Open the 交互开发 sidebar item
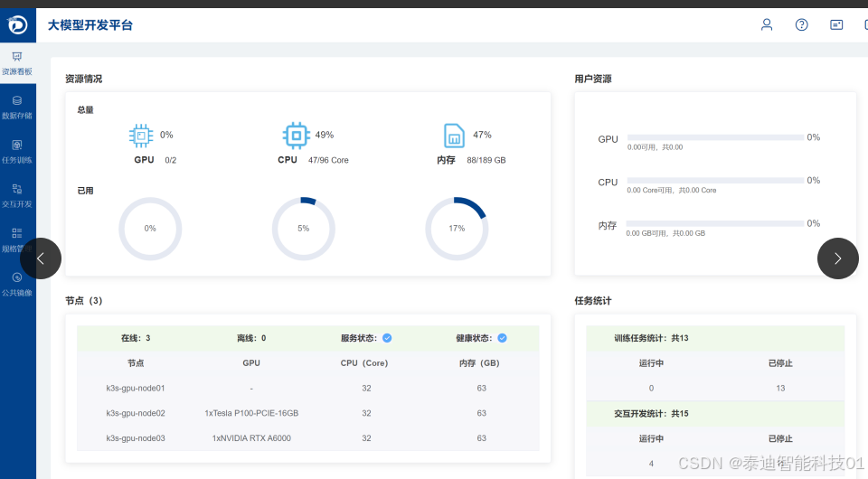The height and width of the screenshot is (479, 868). (x=17, y=196)
